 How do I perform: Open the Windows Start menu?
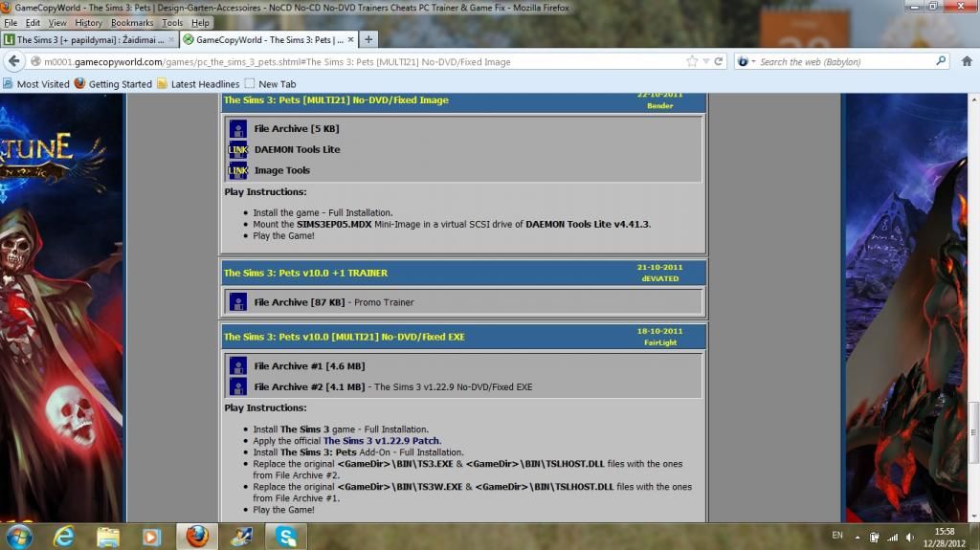tap(19, 537)
